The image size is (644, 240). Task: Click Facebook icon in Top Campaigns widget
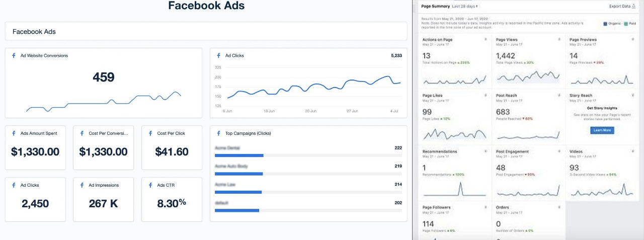click(218, 133)
